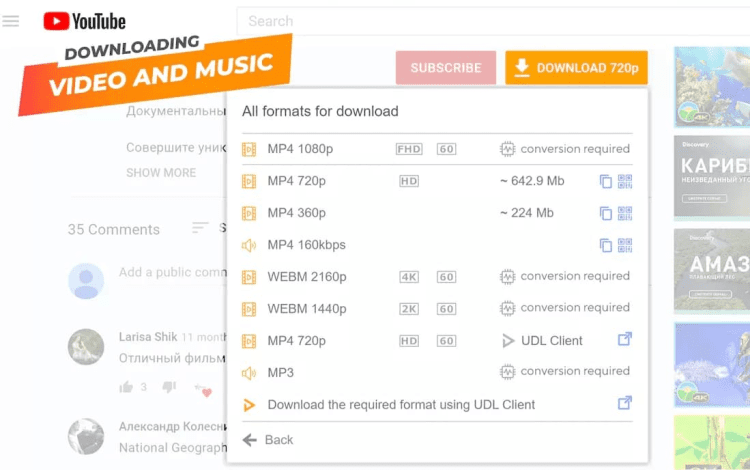
Task: Open the Amazon video thumbnail
Action: [711, 268]
